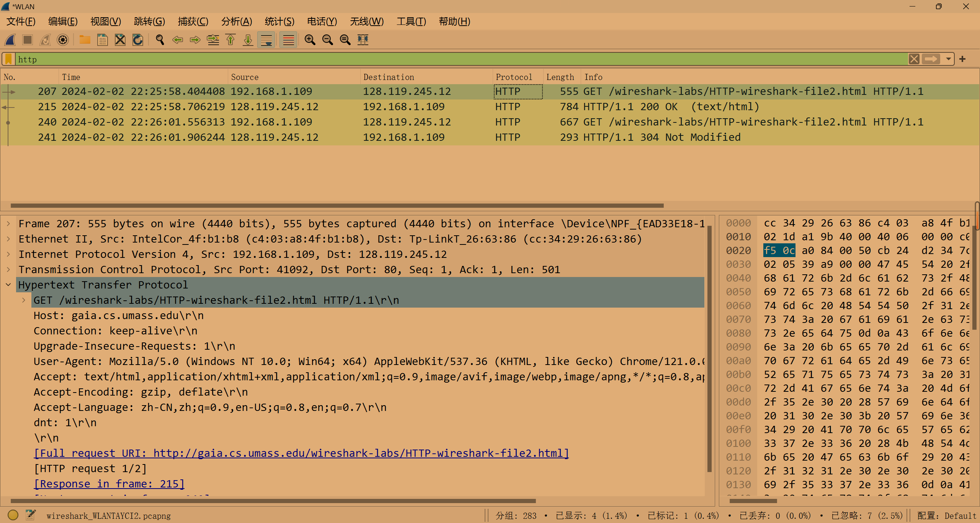Select packet 215 HTTP/1.1 200 OK row
The image size is (980, 523).
point(490,107)
